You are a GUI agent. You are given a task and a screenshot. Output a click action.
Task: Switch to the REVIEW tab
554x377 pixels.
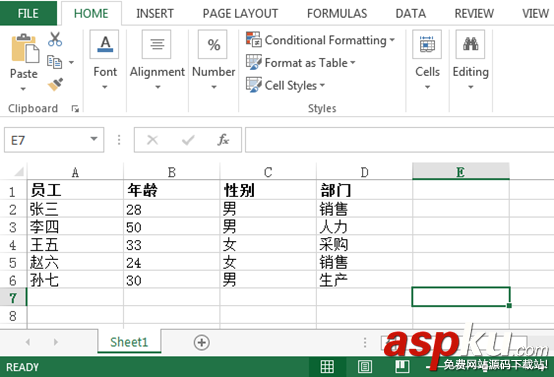coord(474,13)
